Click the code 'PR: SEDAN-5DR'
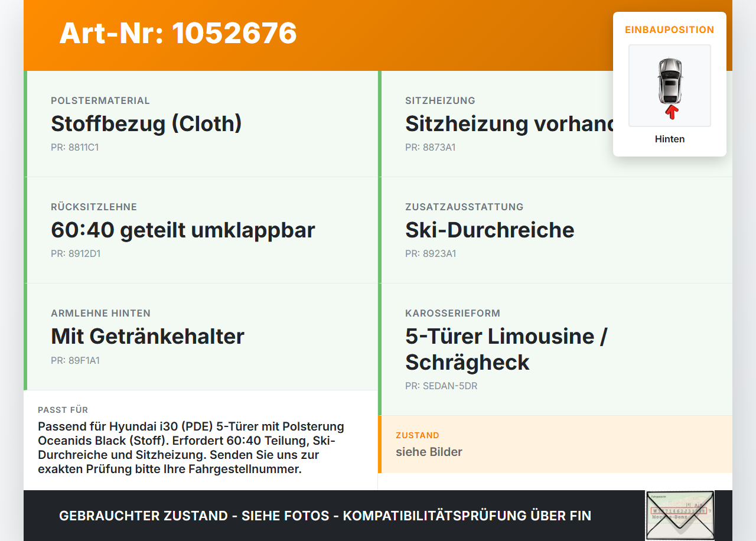Image resolution: width=756 pixels, height=541 pixels. pos(441,386)
